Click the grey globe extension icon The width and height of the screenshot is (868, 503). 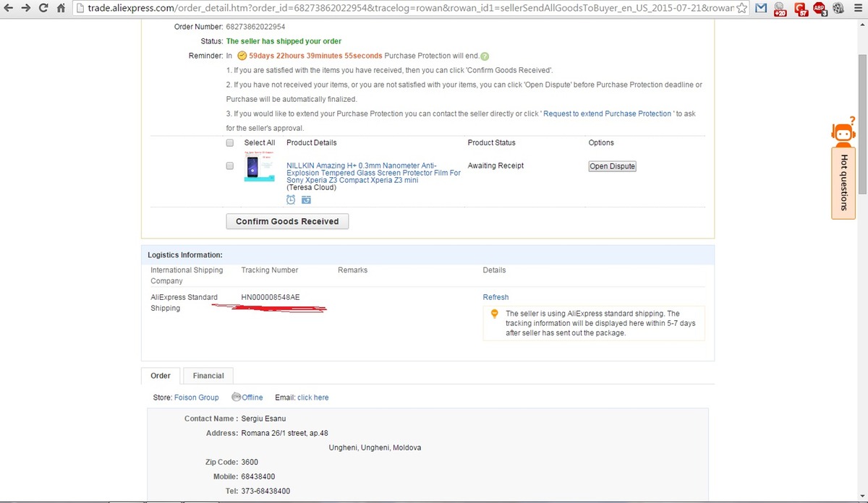838,9
